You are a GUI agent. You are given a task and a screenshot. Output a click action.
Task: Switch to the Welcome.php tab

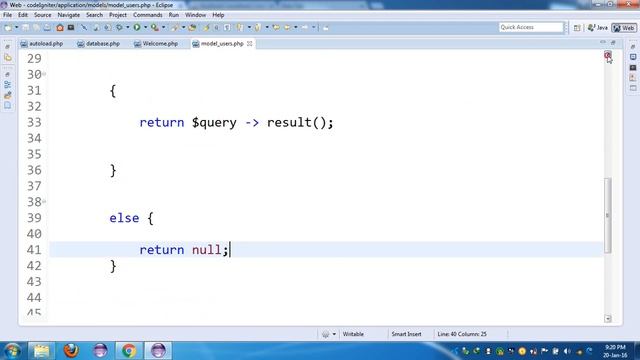coord(156,44)
